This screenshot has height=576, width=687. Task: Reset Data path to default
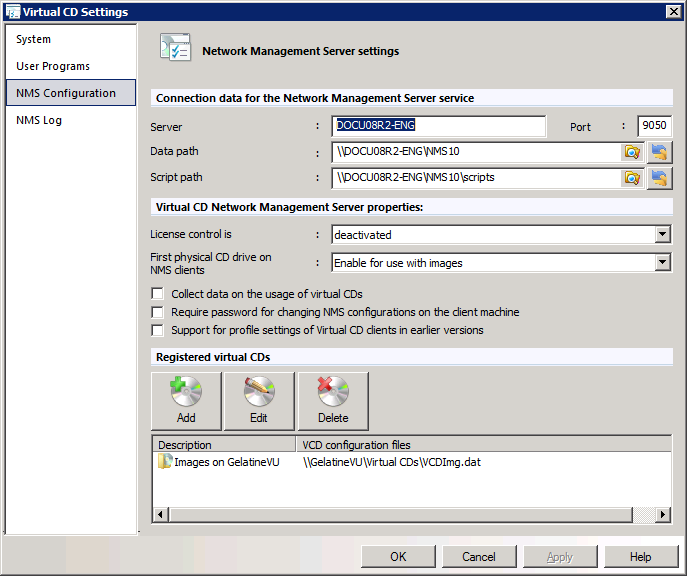pos(659,152)
